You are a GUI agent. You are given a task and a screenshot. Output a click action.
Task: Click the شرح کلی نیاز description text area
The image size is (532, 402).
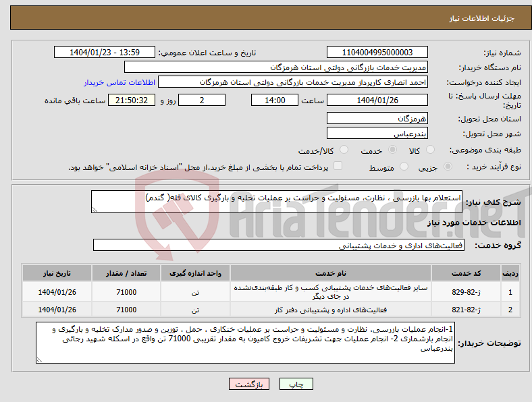click(x=277, y=202)
